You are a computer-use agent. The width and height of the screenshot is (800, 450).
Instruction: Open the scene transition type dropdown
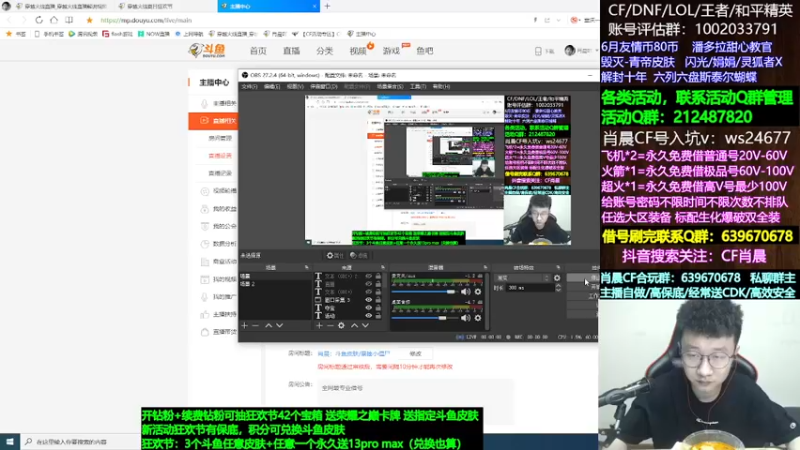tap(523, 278)
